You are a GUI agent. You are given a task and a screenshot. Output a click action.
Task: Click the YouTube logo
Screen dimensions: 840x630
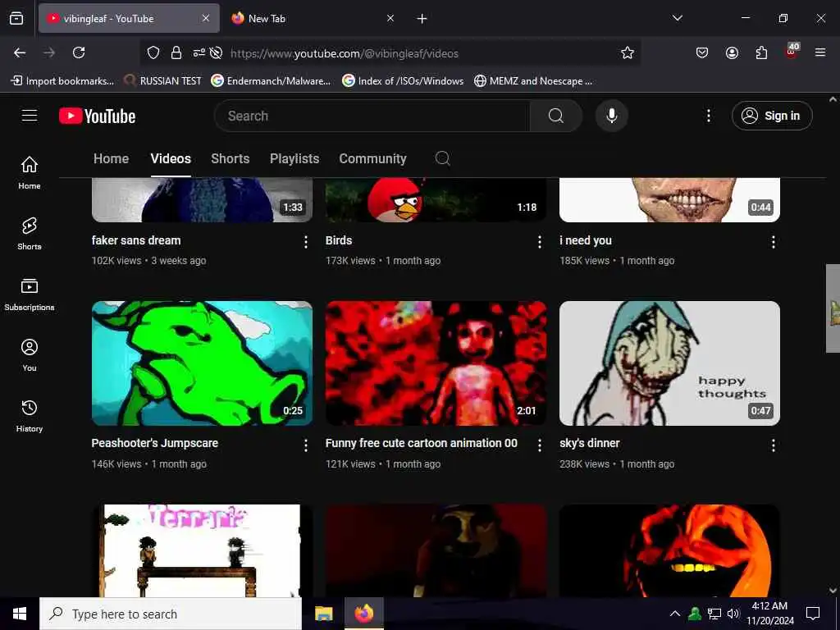point(97,116)
